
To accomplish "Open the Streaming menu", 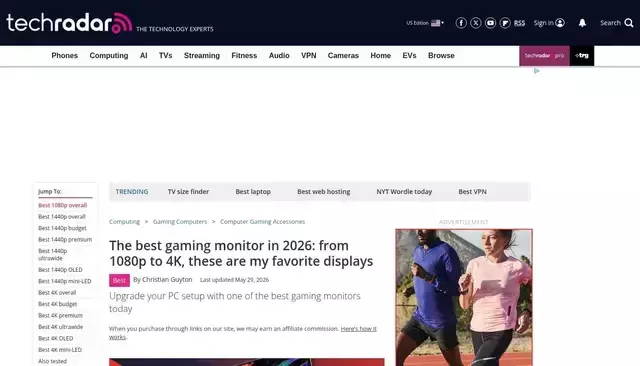I will [x=202, y=55].
